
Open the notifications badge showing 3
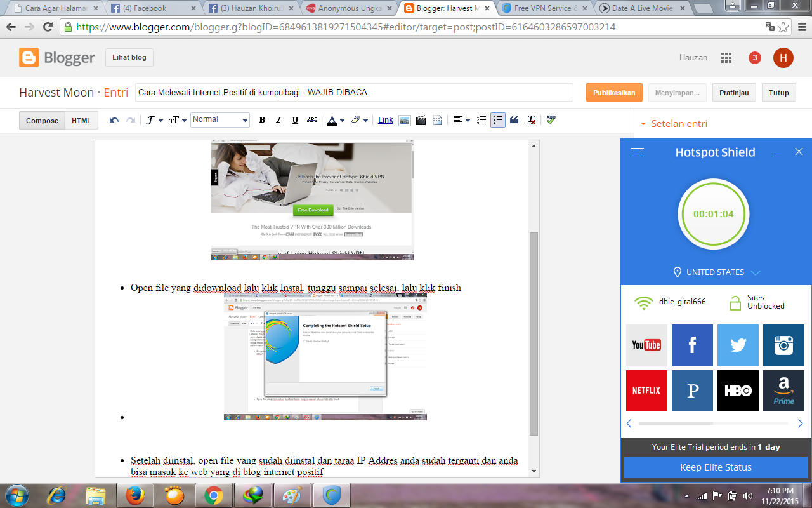pyautogui.click(x=754, y=58)
